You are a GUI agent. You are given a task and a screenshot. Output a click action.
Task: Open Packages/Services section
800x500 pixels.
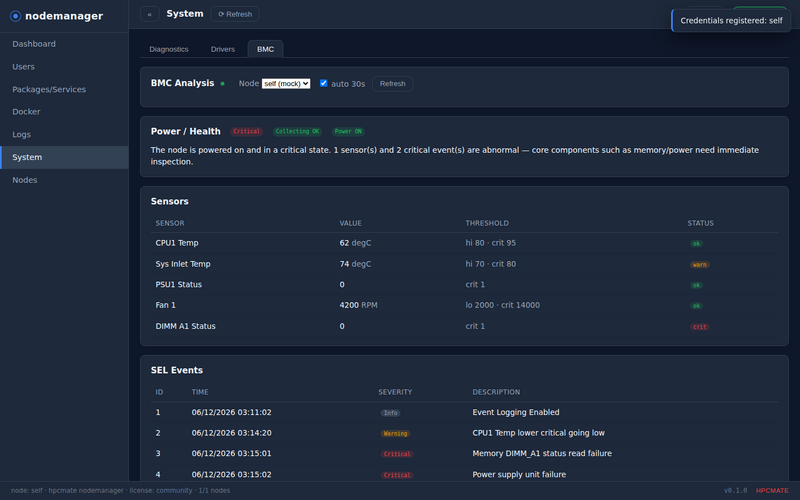[x=64, y=89]
